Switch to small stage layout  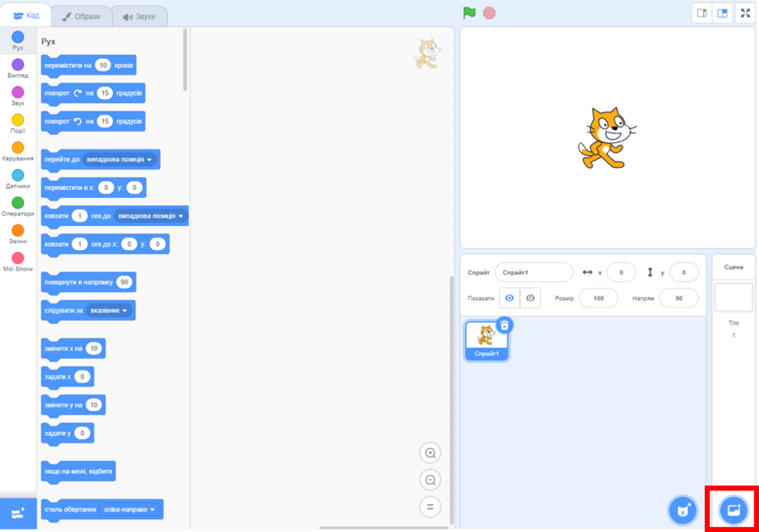702,13
